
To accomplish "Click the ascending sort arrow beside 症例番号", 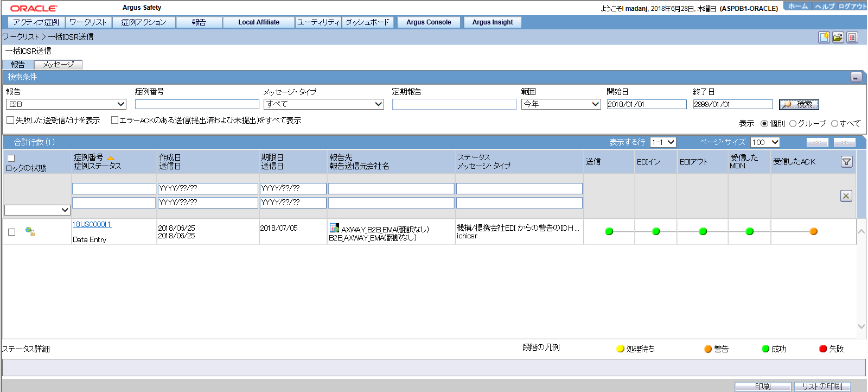I will tap(111, 159).
